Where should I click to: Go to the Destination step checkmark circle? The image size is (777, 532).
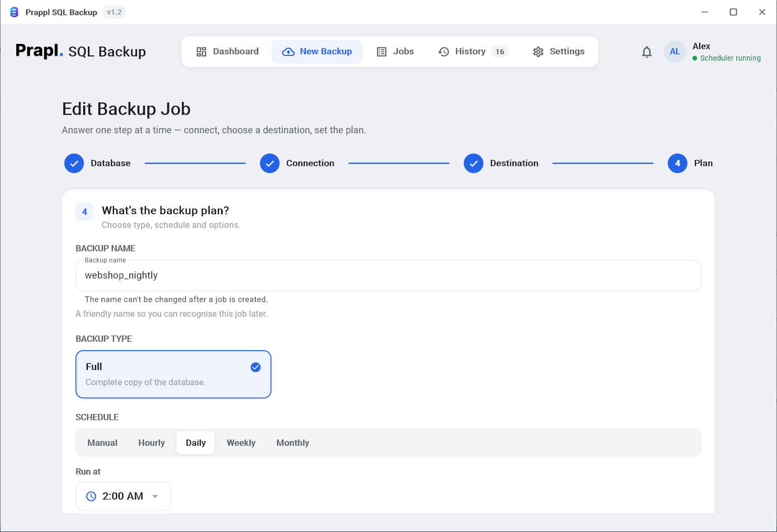474,163
